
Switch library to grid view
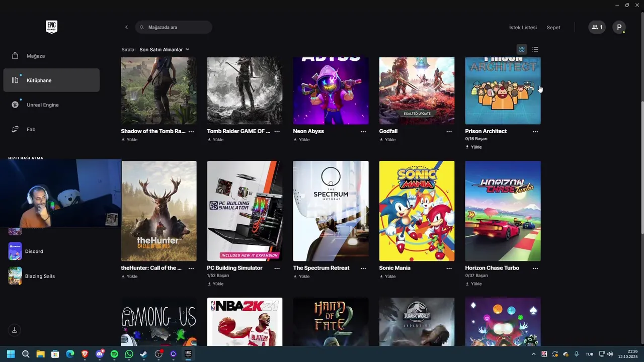(x=522, y=49)
